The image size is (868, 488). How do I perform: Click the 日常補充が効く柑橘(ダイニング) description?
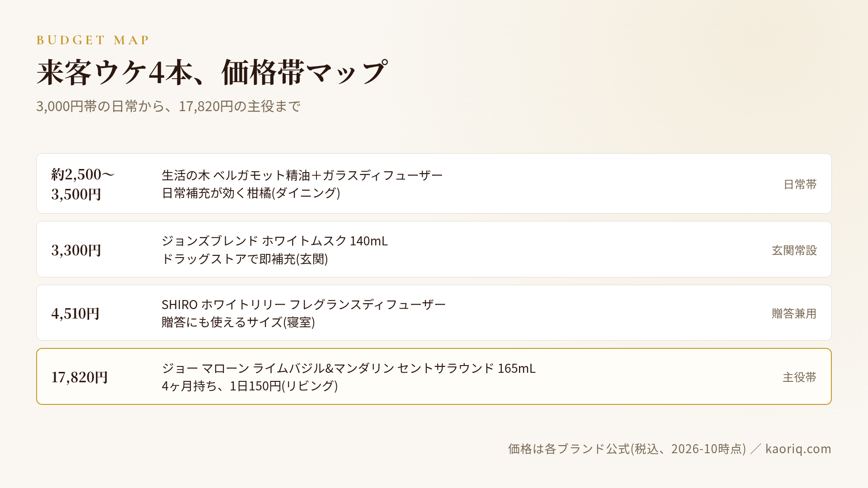[x=251, y=193]
